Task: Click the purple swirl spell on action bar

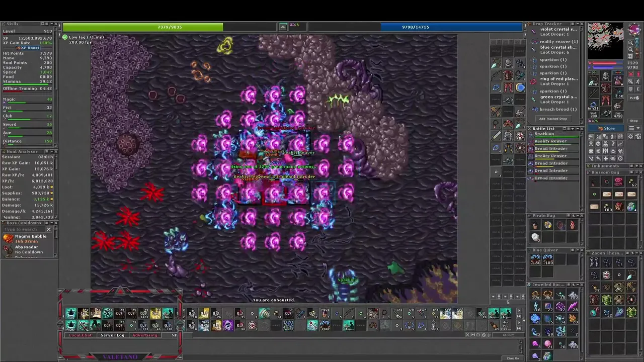Action: tap(228, 325)
